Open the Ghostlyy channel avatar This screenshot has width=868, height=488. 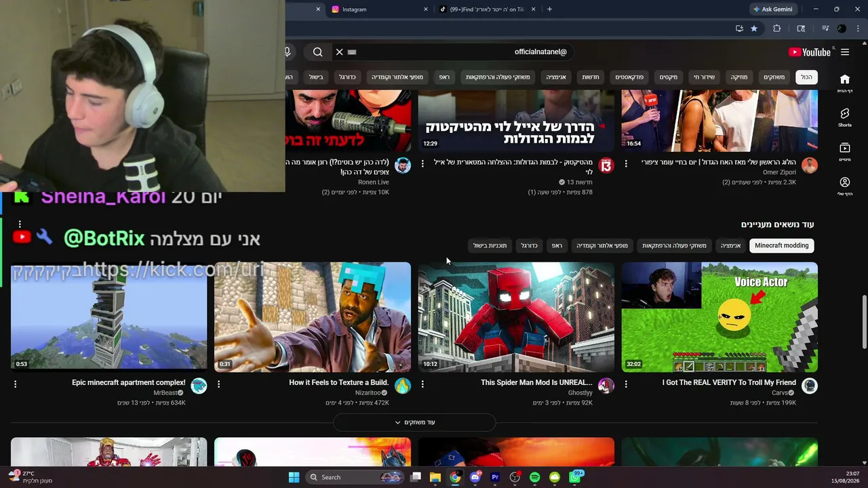606,386
